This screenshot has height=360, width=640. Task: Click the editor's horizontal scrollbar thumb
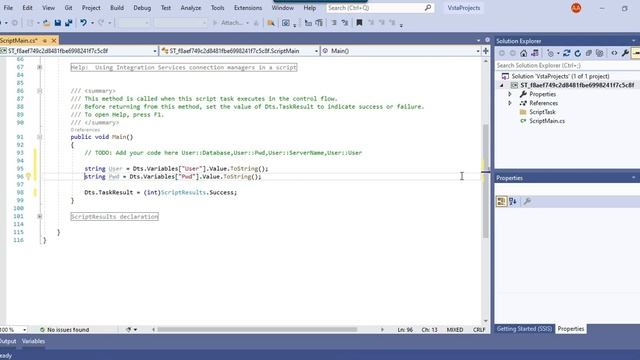tap(257, 329)
